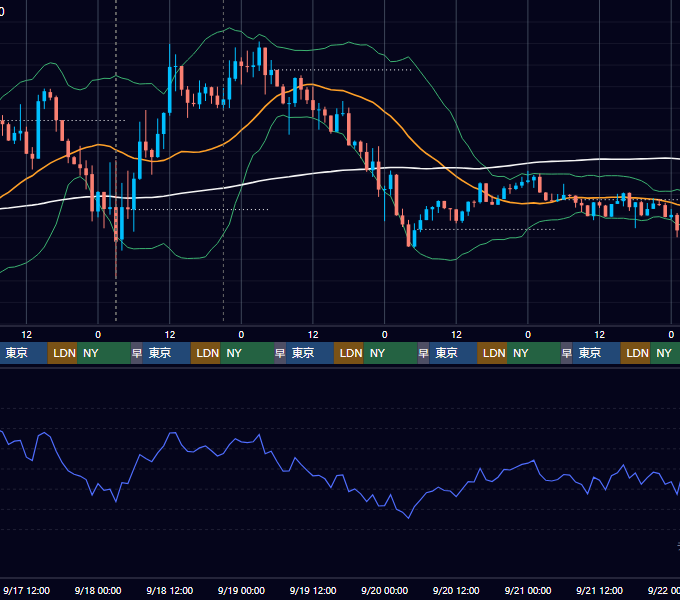Click the 東京 session block above 9/17 12:00
Viewport: 680px width, 600px height.
pyautogui.click(x=23, y=353)
